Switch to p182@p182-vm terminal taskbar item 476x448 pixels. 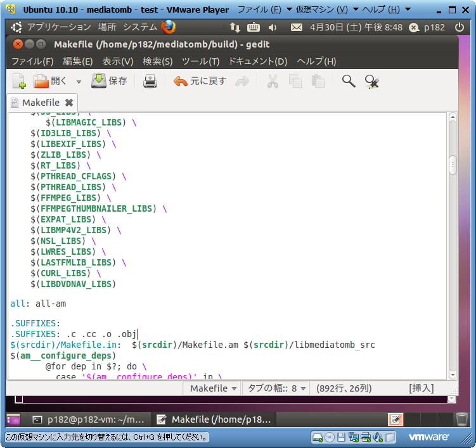(x=89, y=419)
